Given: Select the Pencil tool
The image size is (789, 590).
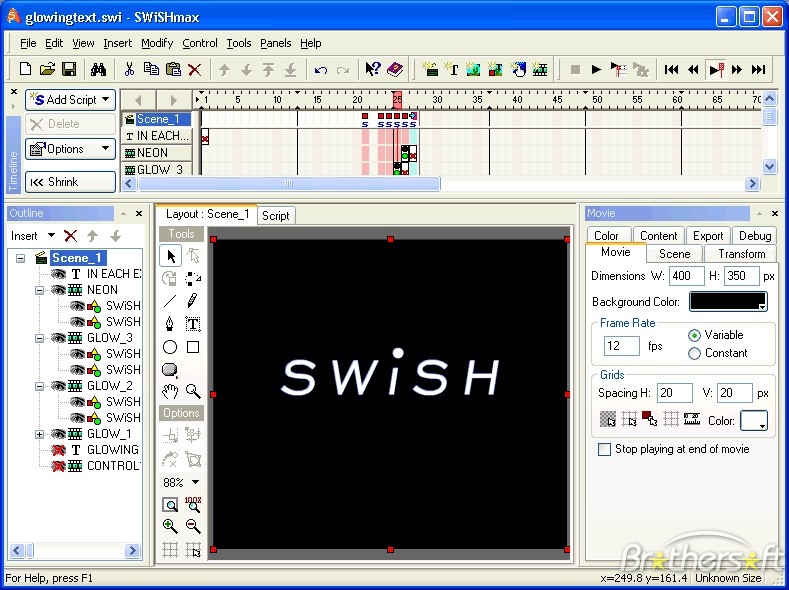Looking at the screenshot, I should pyautogui.click(x=193, y=301).
